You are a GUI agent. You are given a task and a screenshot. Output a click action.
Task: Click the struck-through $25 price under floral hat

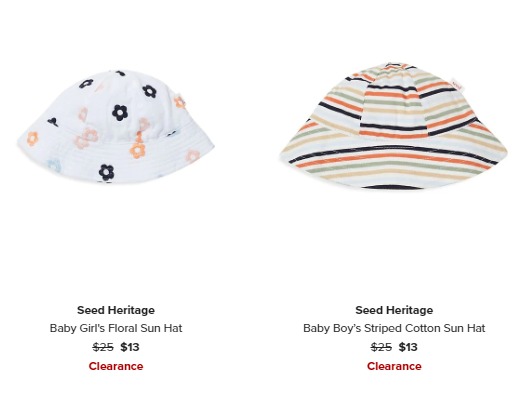point(103,347)
